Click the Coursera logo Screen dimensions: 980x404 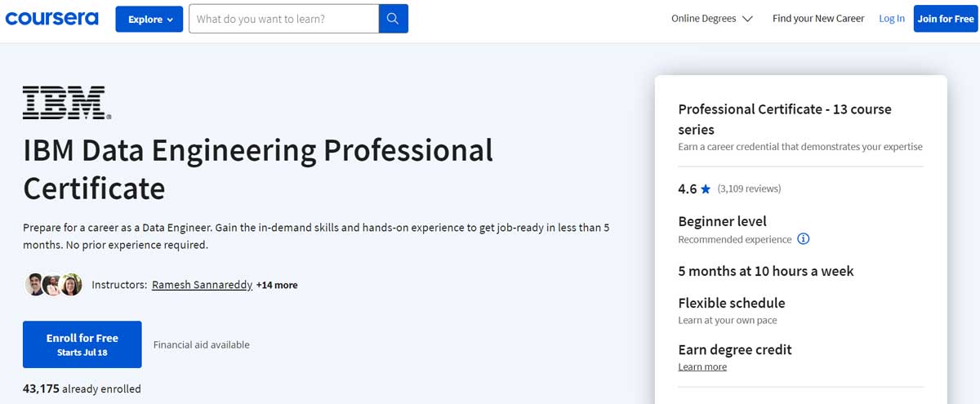click(51, 18)
